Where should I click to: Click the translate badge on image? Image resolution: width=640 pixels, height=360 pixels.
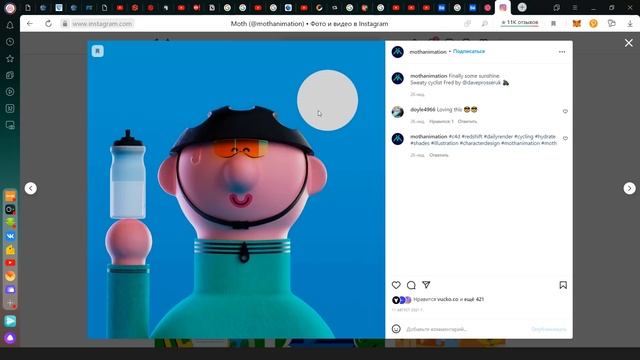point(98,51)
